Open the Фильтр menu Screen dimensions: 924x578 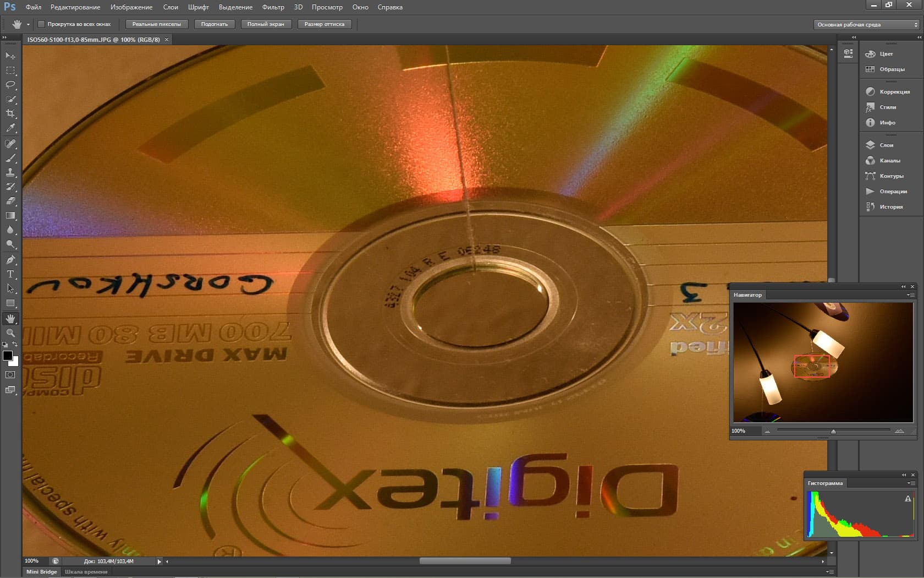tap(273, 7)
